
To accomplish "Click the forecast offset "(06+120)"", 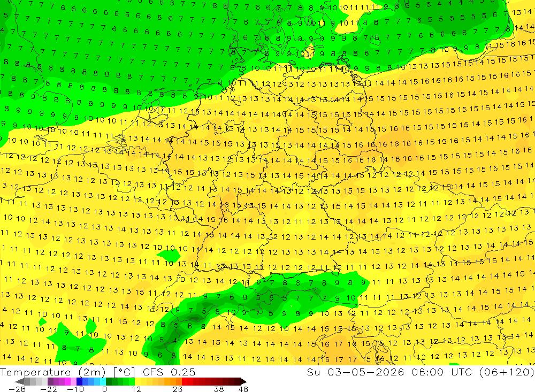I will coord(506,372).
